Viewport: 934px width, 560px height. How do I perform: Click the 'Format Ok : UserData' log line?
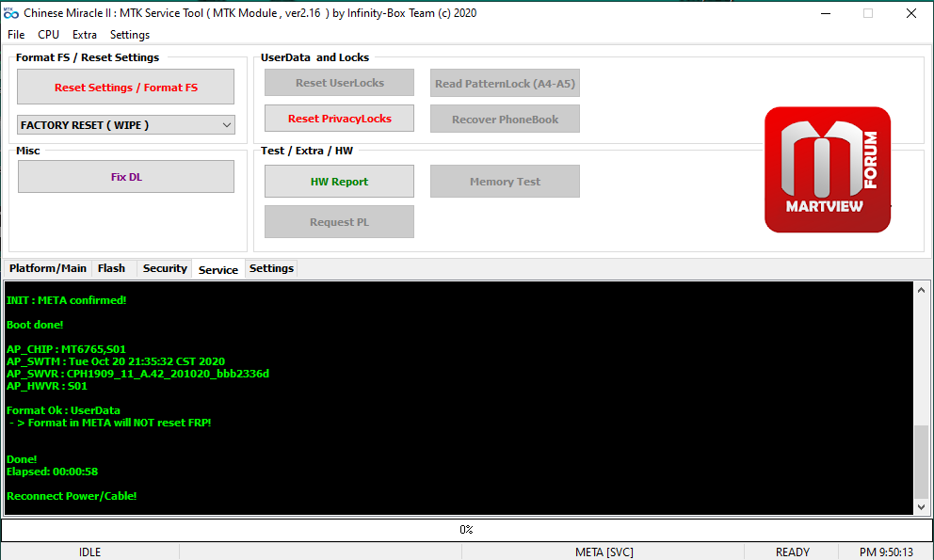63,410
